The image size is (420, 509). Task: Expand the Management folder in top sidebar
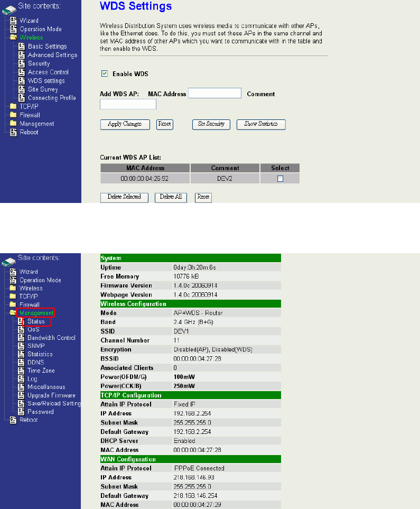click(x=13, y=123)
